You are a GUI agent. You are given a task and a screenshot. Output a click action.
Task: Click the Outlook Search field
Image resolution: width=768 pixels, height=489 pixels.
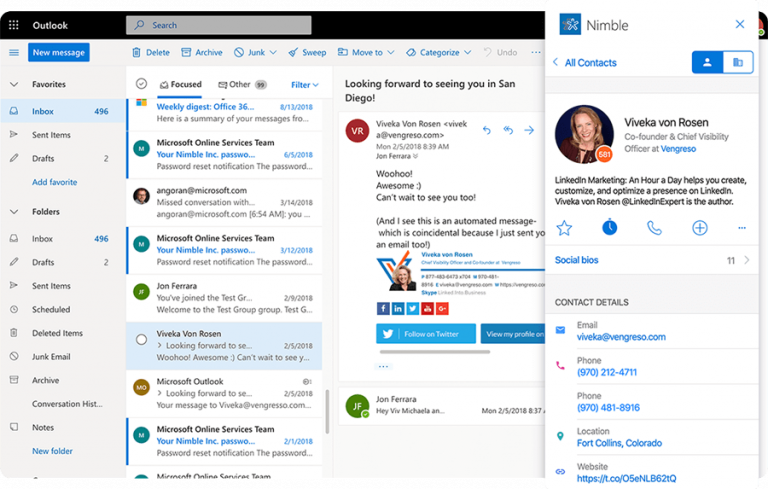(218, 25)
